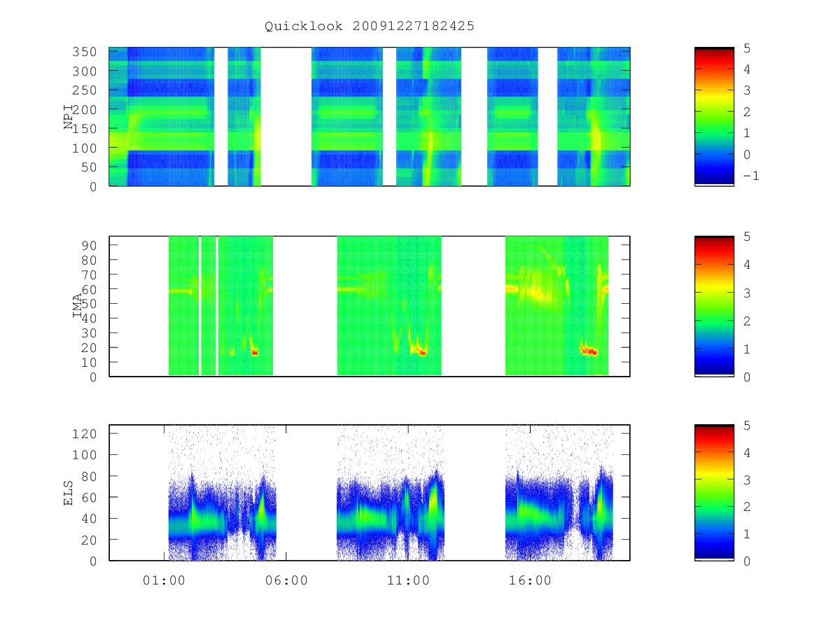This screenshot has width=840, height=630.
Task: Click the 1 label on ELS color scale
Action: coord(746,533)
